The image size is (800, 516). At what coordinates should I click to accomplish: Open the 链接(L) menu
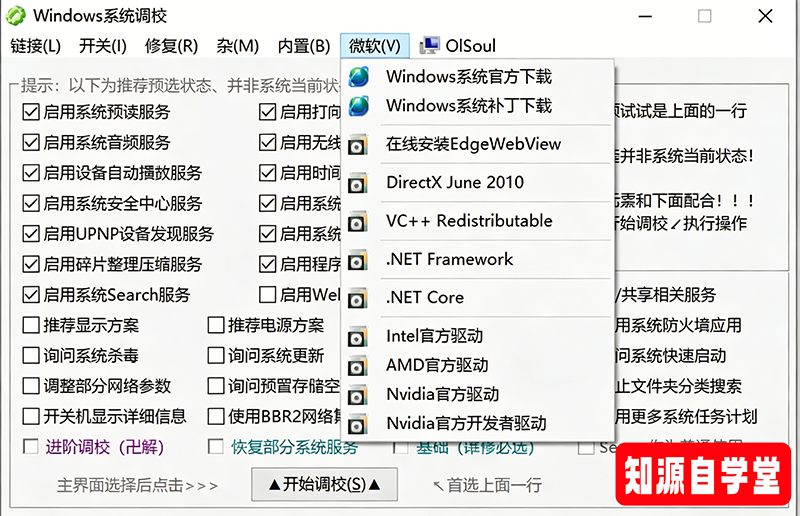36,46
